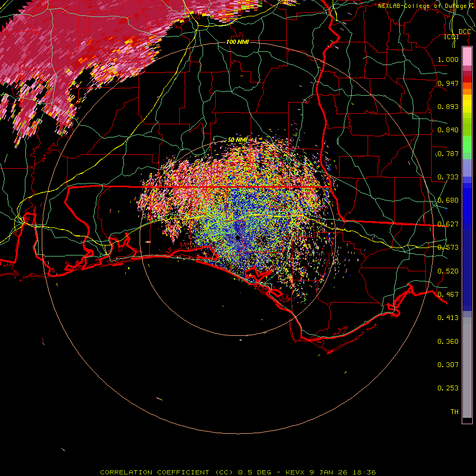Viewport: 476px width, 476px height.
Task: Click the black radar site dot at center
Action: (x=237, y=237)
